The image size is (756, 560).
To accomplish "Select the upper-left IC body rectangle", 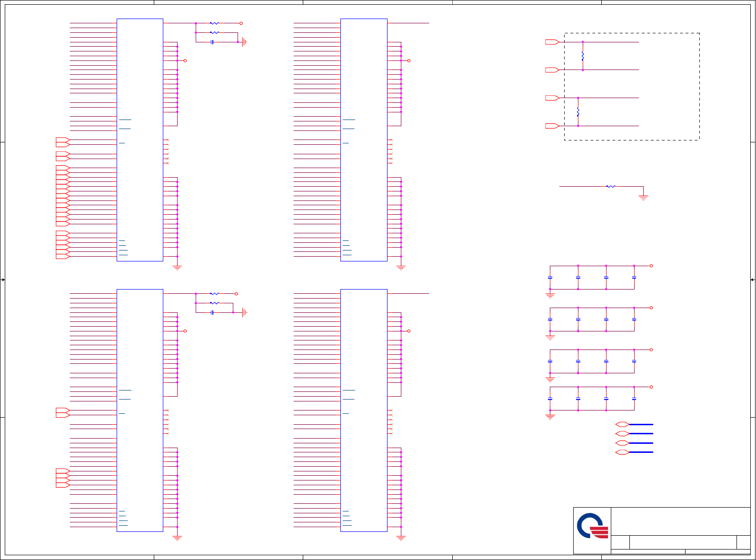I will [x=140, y=140].
